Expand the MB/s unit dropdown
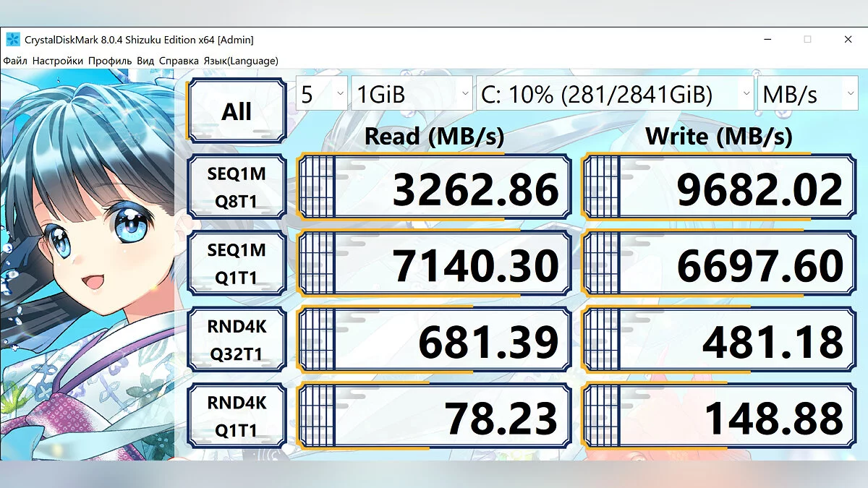This screenshot has width=868, height=488. point(807,95)
